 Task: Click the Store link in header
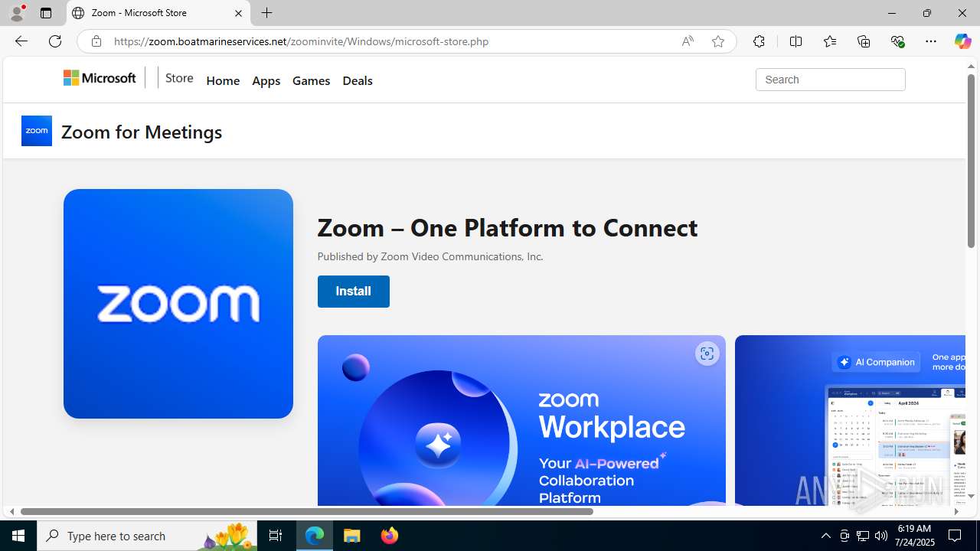(x=179, y=78)
